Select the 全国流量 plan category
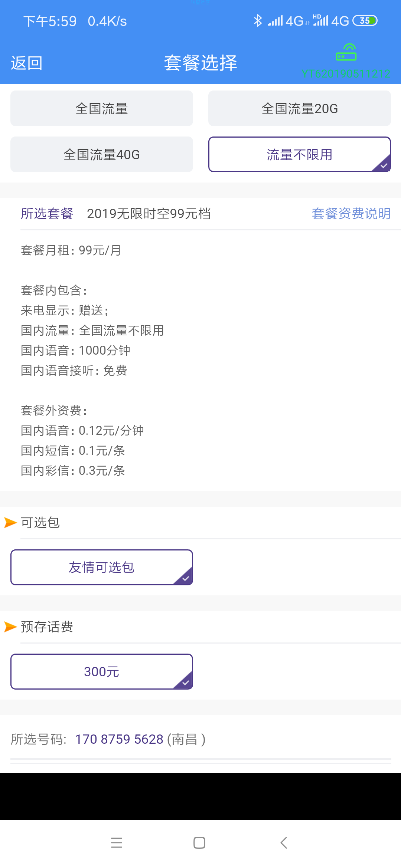401x868 pixels. click(102, 108)
